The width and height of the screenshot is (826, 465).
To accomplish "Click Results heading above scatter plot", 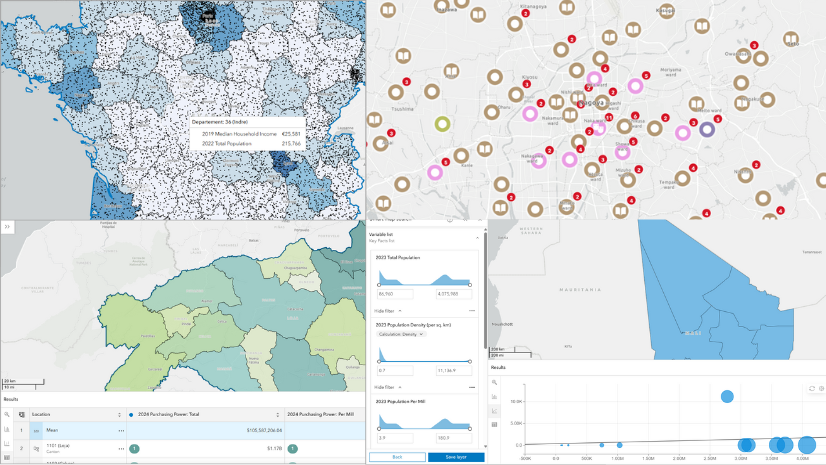I will coord(498,368).
